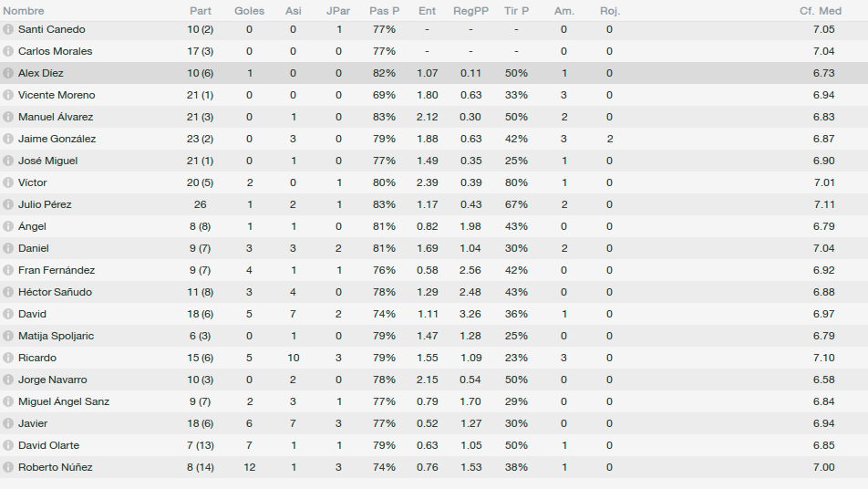Sort by Cf. Med column header
Screen dimensions: 868x489
821,11
